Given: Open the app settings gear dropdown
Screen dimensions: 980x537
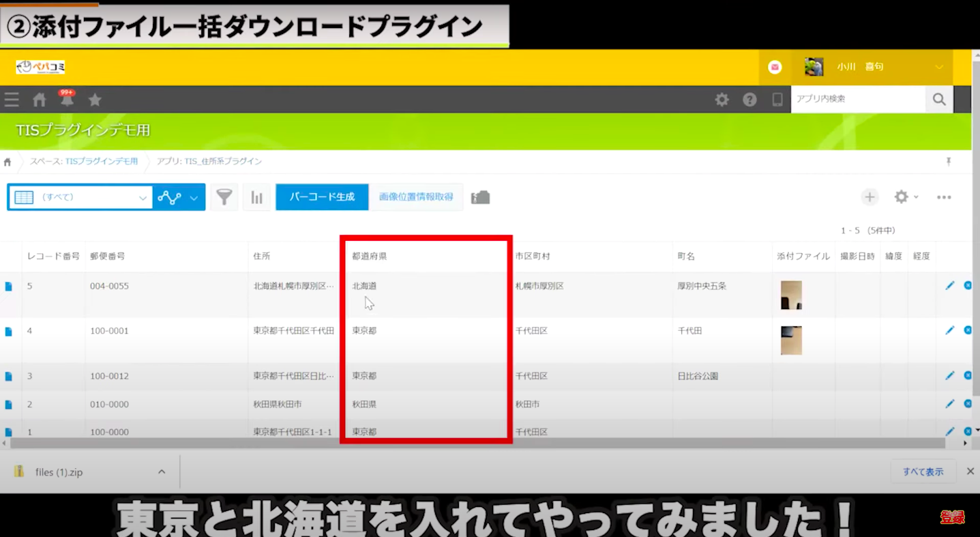Looking at the screenshot, I should click(906, 197).
